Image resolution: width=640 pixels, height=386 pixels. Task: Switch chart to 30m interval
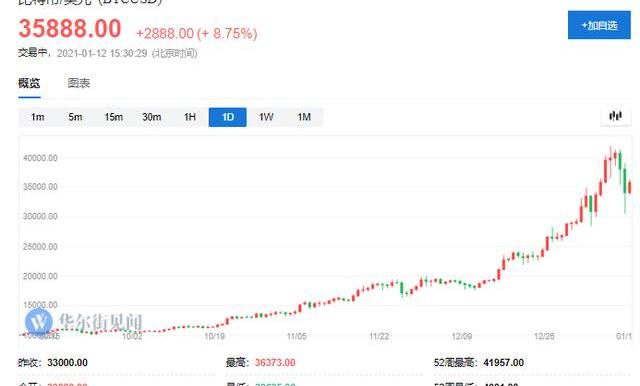pyautogui.click(x=151, y=117)
